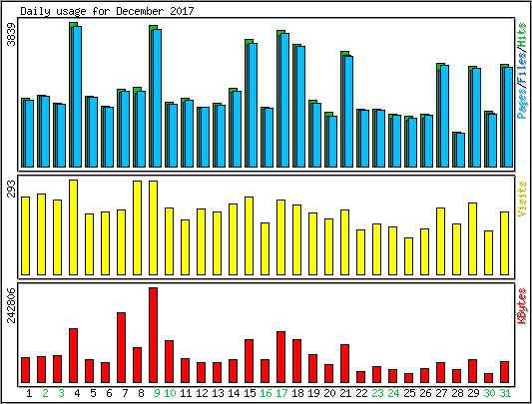
Task: Click green day label 24
Action: pyautogui.click(x=393, y=393)
